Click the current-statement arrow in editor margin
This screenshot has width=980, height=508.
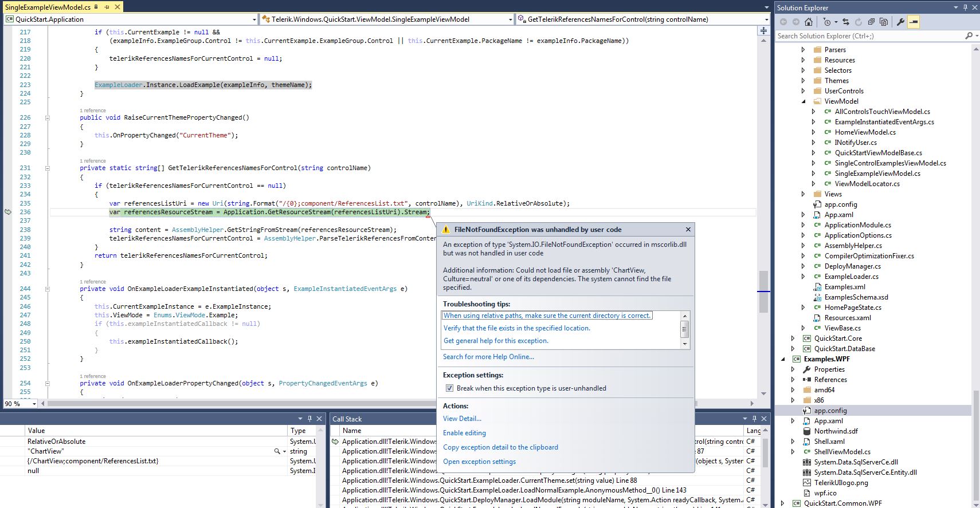[8, 212]
